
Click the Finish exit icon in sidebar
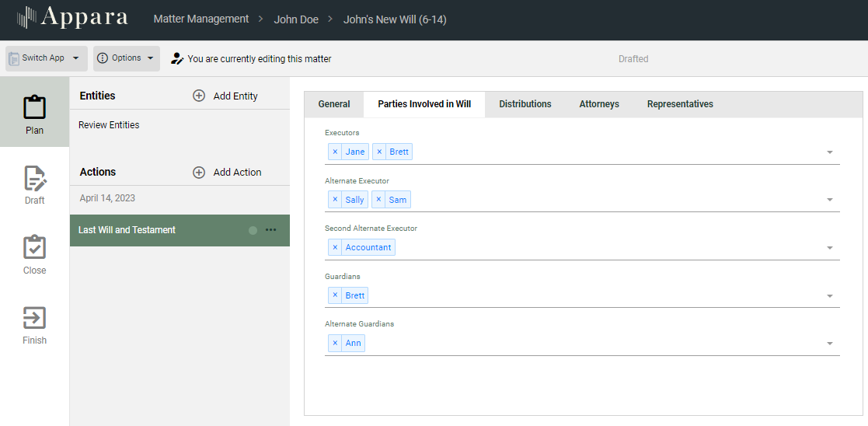click(x=34, y=318)
